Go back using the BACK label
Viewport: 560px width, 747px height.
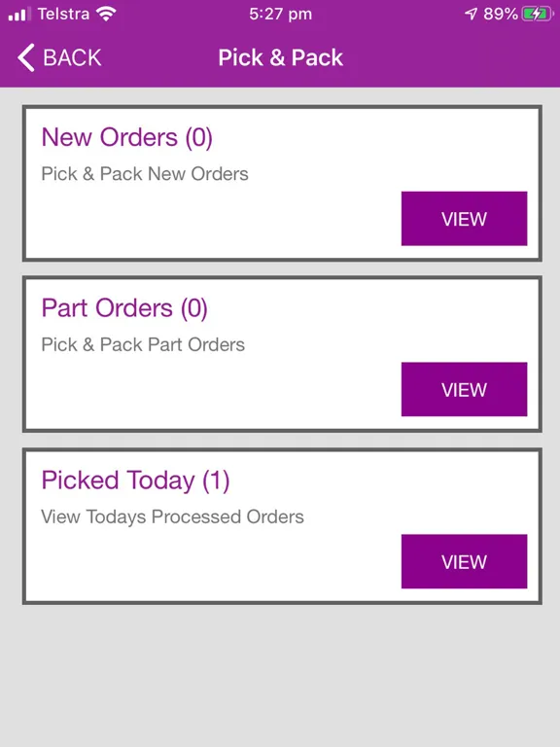(72, 57)
